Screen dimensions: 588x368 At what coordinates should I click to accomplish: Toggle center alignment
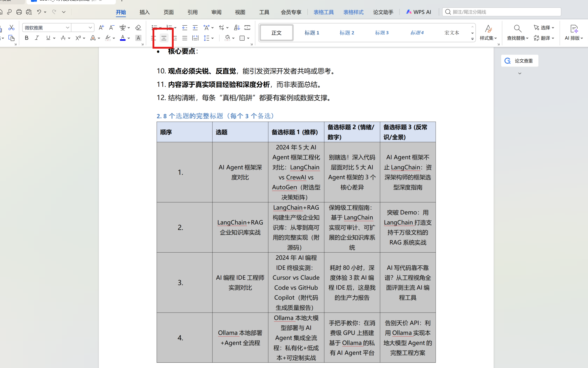[x=164, y=38]
